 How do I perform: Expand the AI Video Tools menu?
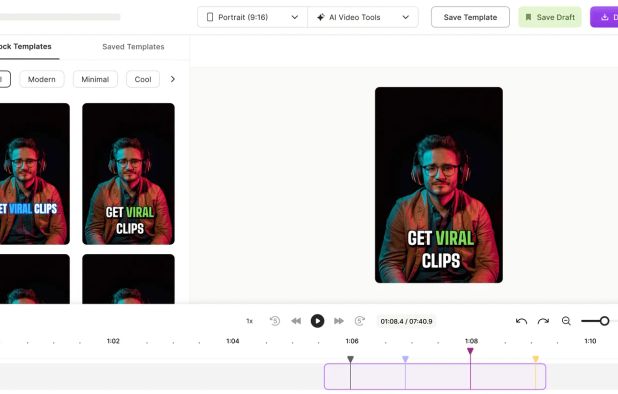coord(363,17)
